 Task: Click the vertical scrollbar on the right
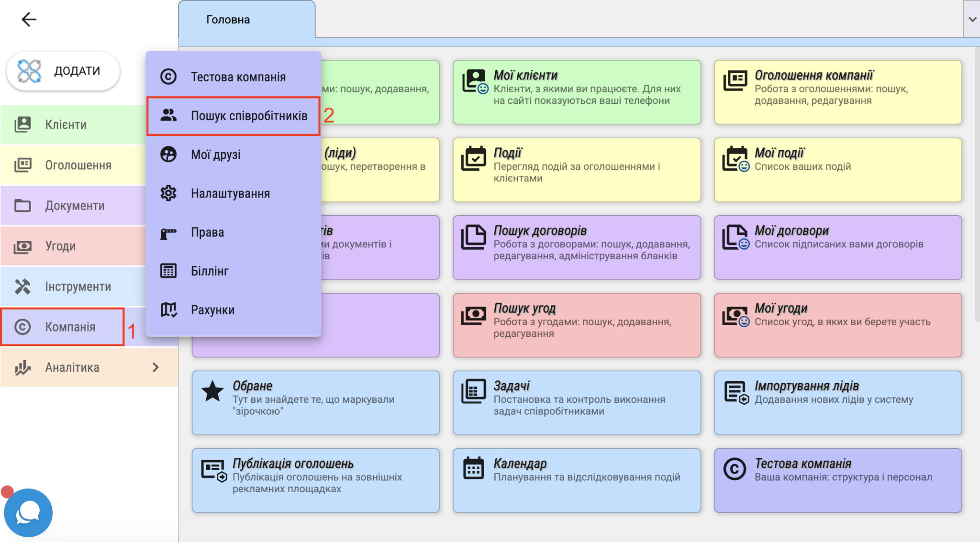point(977,184)
